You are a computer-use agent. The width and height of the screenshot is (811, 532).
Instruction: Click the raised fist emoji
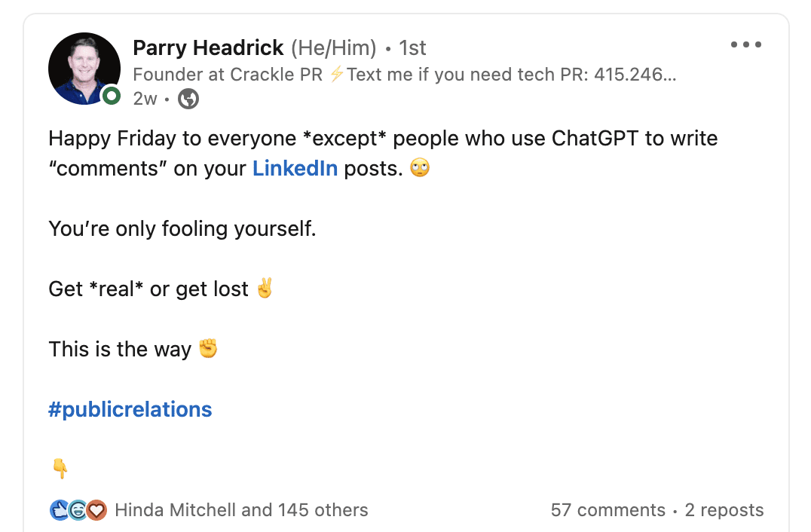(209, 348)
